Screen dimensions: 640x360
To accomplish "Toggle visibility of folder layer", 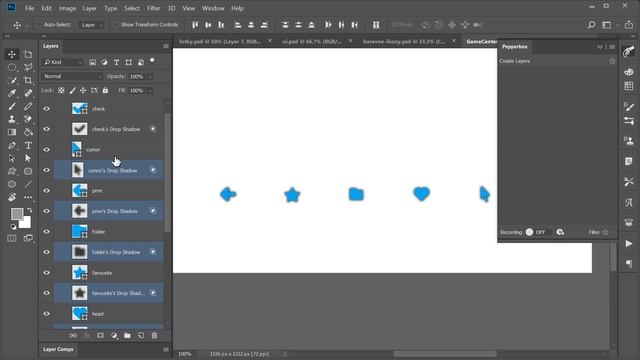I will click(47, 231).
